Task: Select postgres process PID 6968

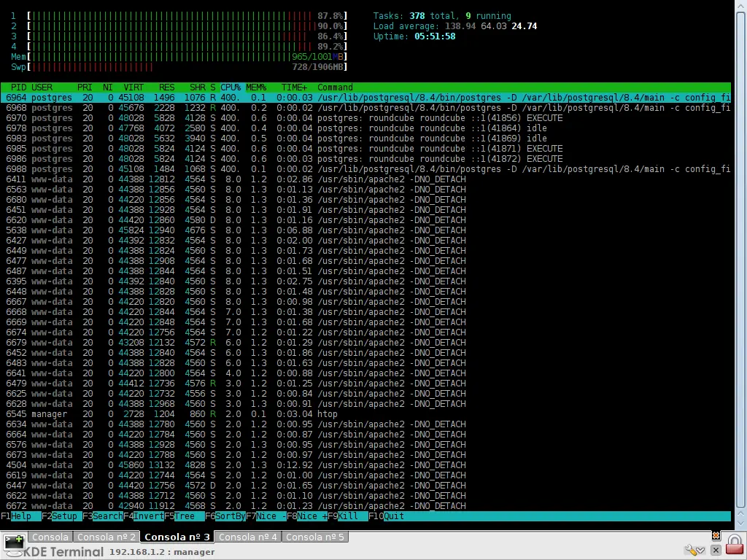Action: pyautogui.click(x=365, y=108)
